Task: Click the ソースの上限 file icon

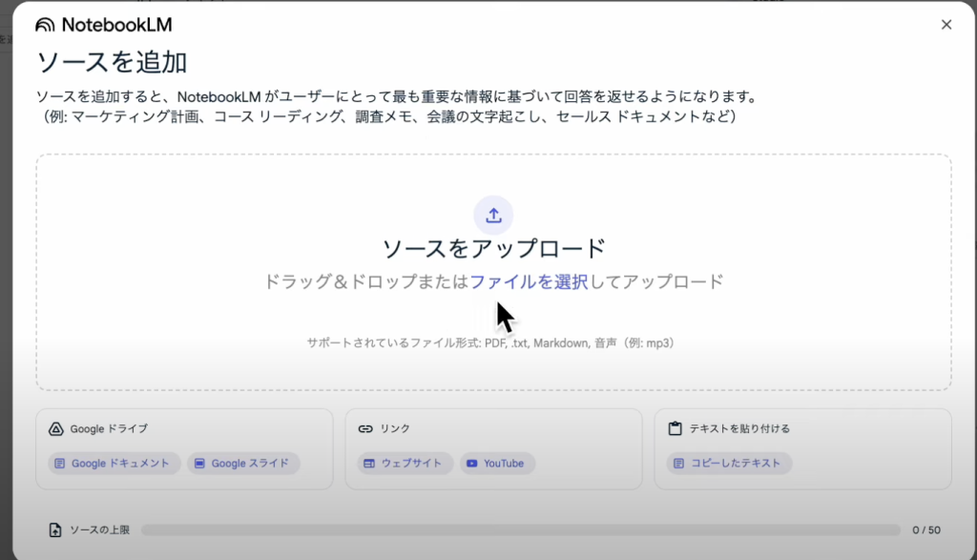Action: pos(55,530)
